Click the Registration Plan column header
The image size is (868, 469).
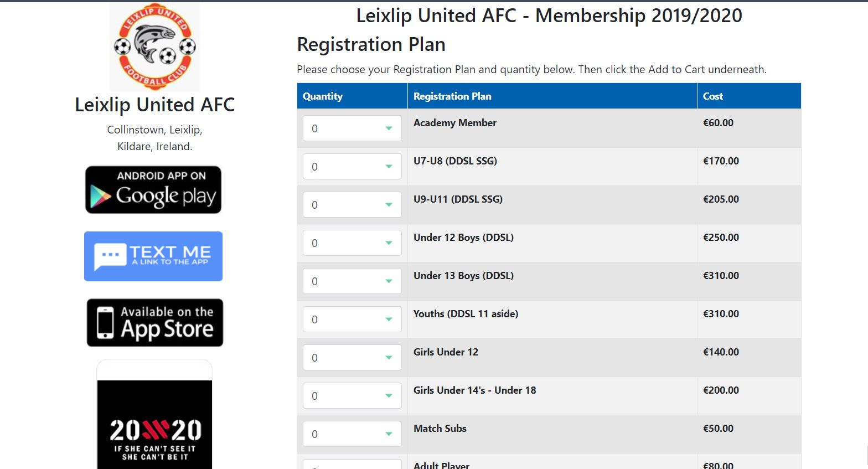pyautogui.click(x=452, y=96)
